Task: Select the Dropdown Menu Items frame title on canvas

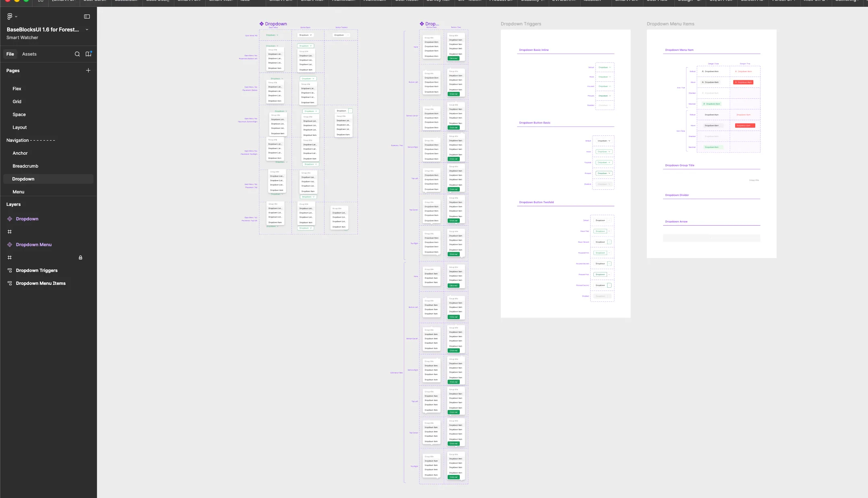Action: pos(670,24)
